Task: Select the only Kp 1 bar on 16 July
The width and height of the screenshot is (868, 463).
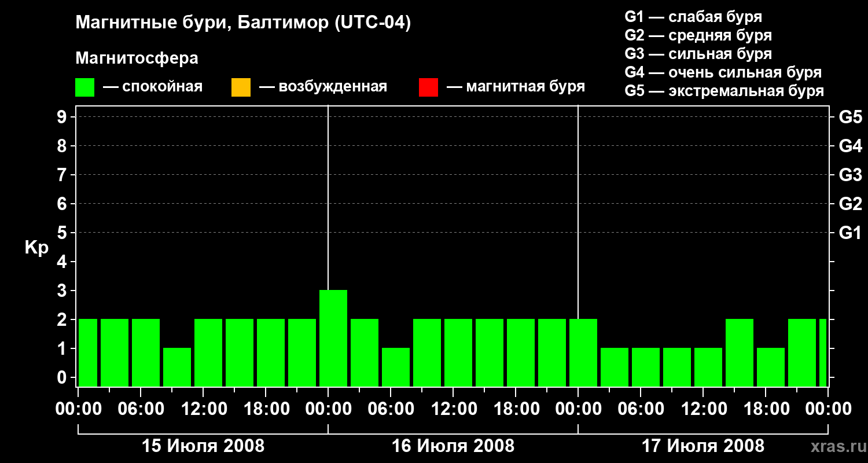Action: pos(396,367)
